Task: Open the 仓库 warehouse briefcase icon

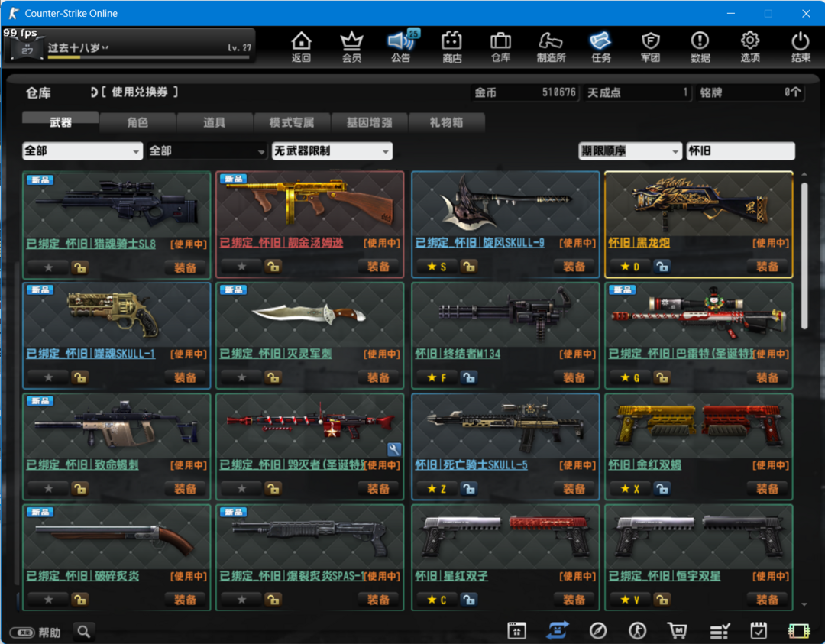Action: (500, 47)
